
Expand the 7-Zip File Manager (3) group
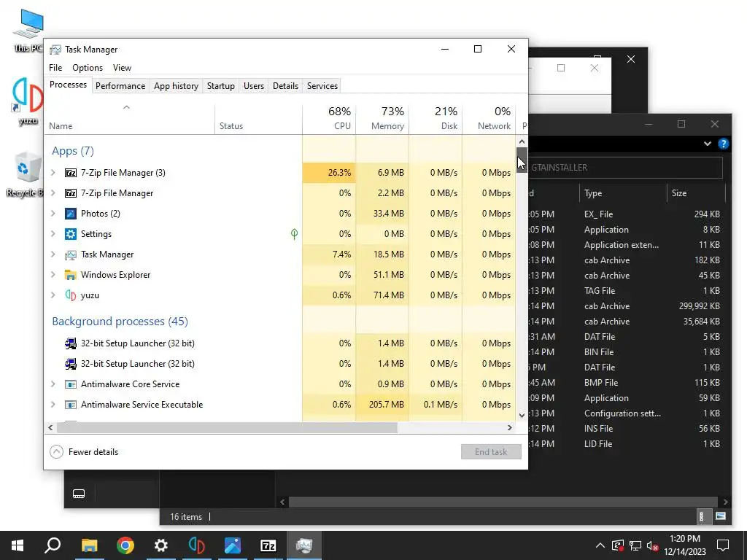click(53, 173)
